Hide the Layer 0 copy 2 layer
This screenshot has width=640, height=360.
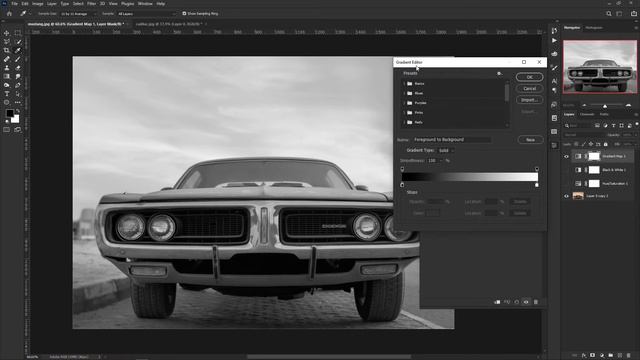[566, 196]
